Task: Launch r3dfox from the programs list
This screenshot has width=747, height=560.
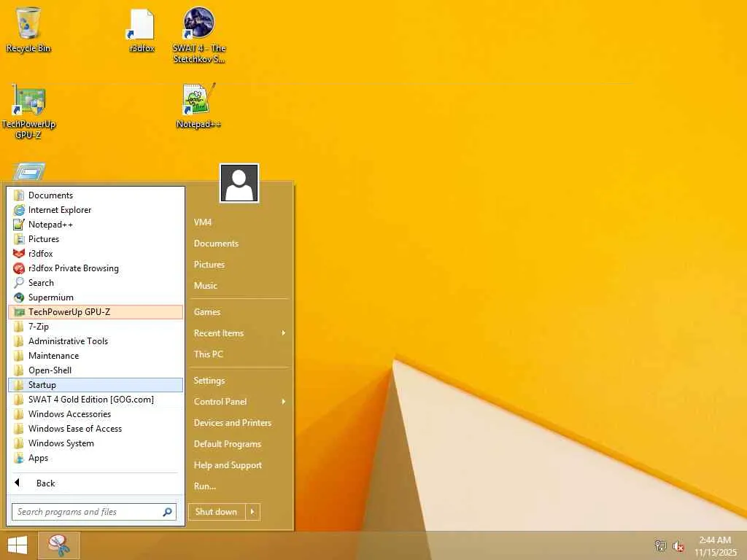Action: [96, 254]
